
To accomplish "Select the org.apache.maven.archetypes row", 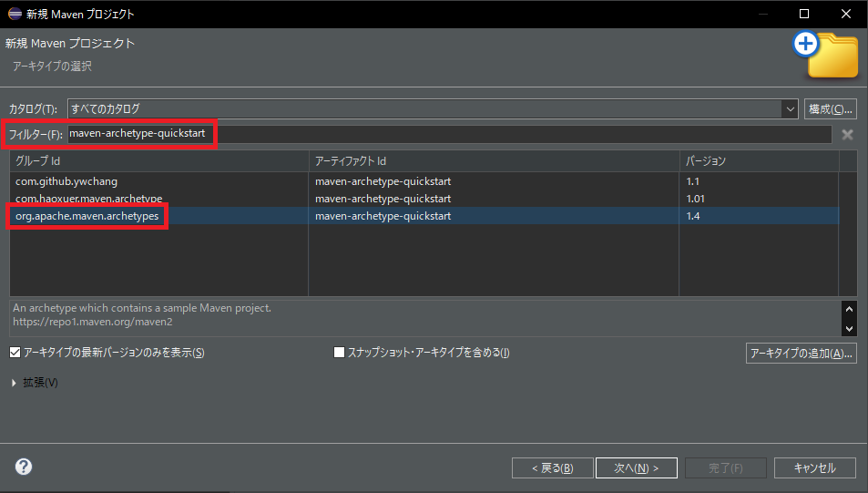I will 424,215.
